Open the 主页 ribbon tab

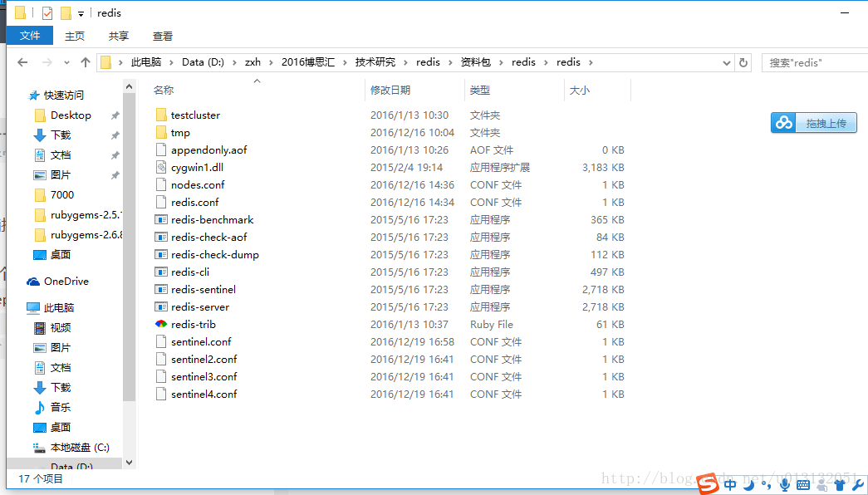point(74,36)
